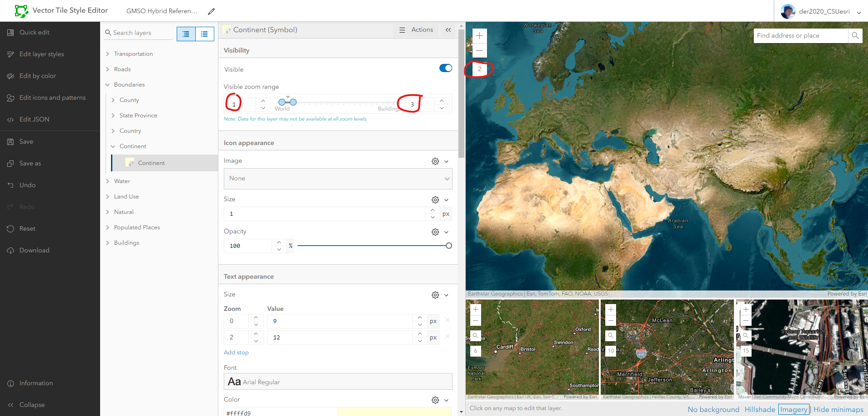Expand the Water layer group

pyautogui.click(x=108, y=181)
